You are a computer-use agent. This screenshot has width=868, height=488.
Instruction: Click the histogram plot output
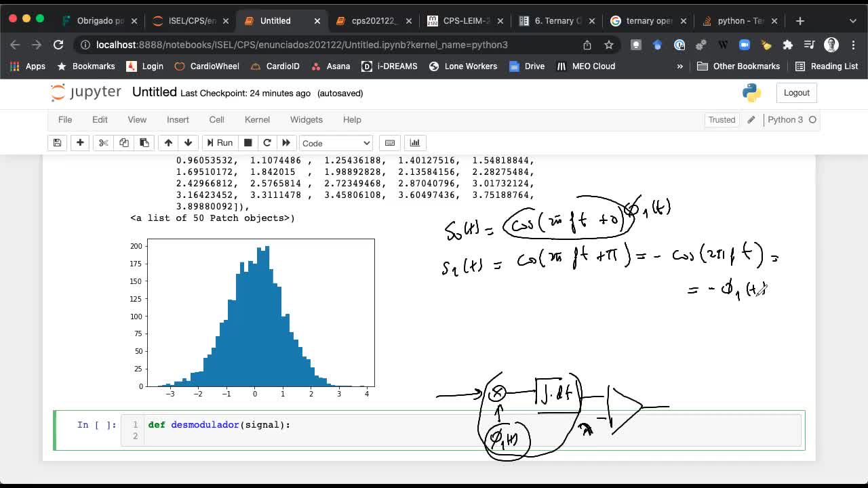coord(252,317)
